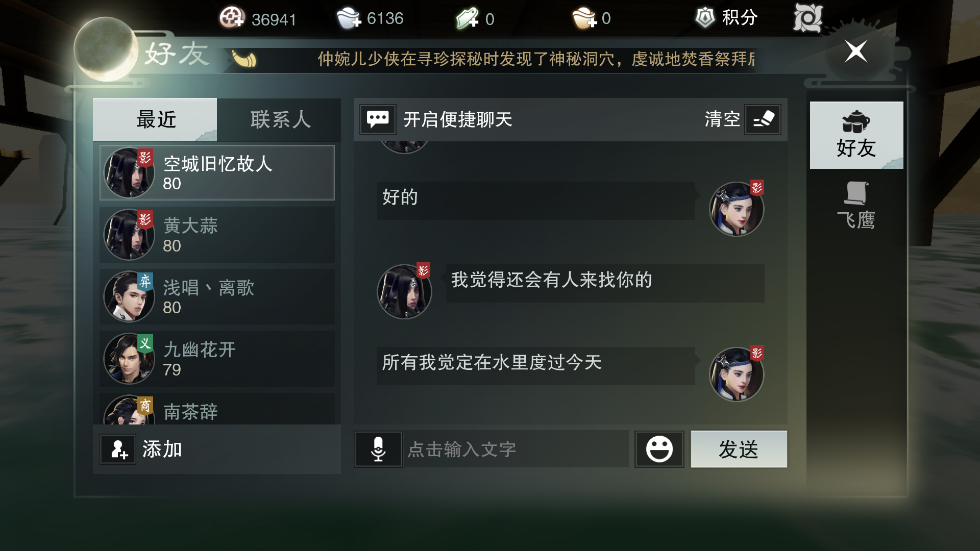Click the add friend person icon

tap(118, 449)
